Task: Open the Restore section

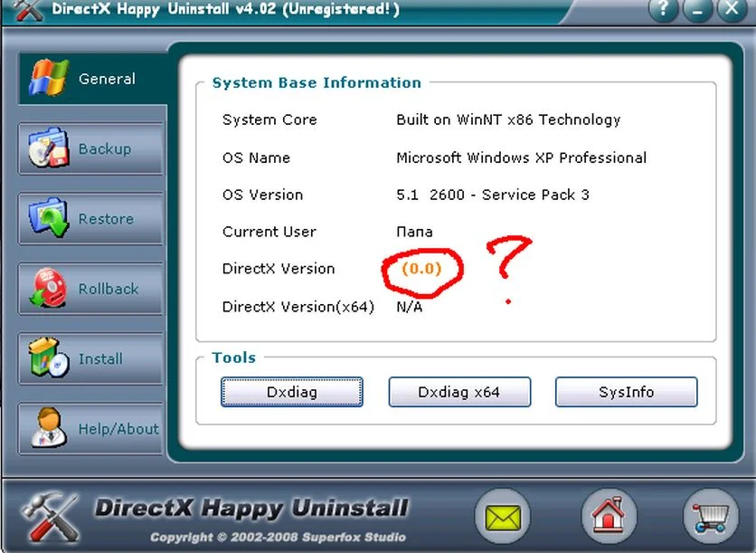Action: pos(90,218)
